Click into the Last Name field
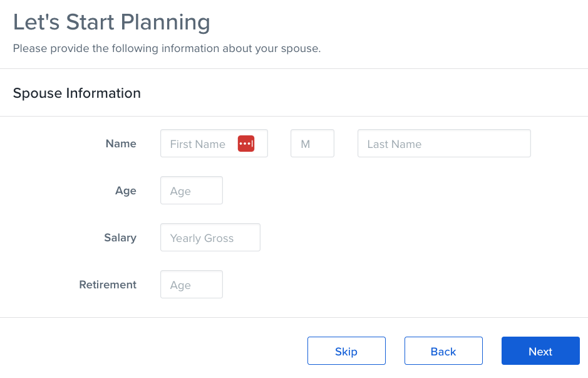 pos(444,144)
